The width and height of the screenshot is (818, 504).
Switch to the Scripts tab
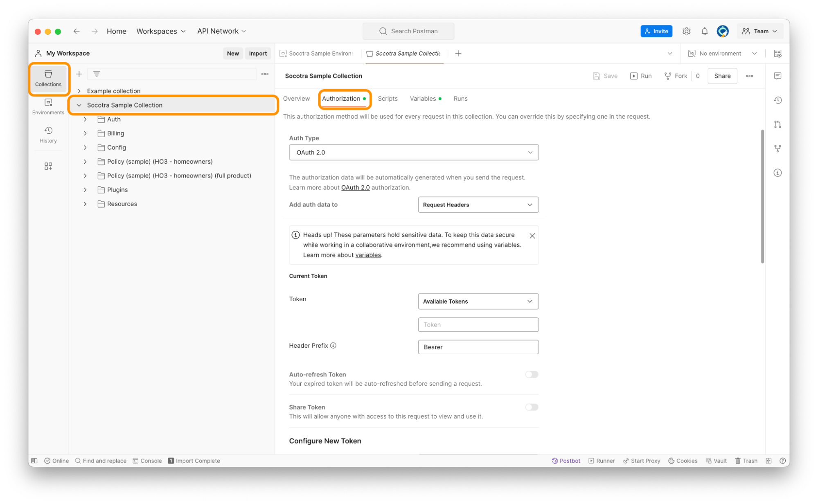tap(388, 99)
